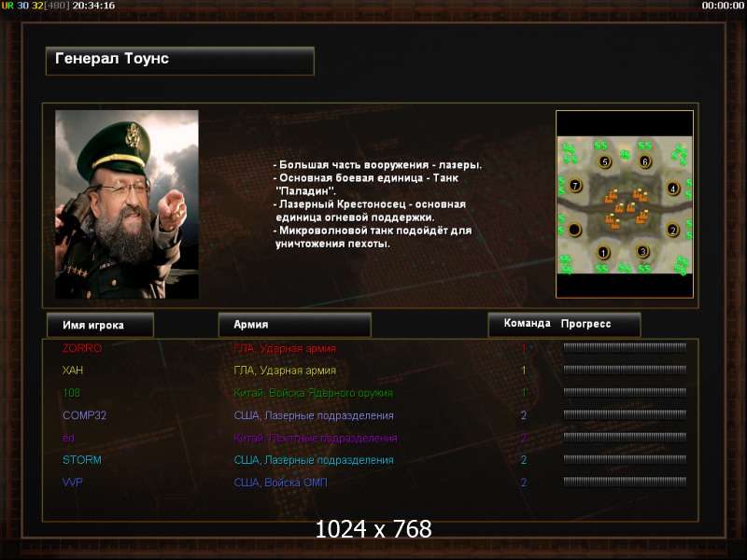Click start position marker 1 on minimap
747x560 pixels.
(603, 252)
